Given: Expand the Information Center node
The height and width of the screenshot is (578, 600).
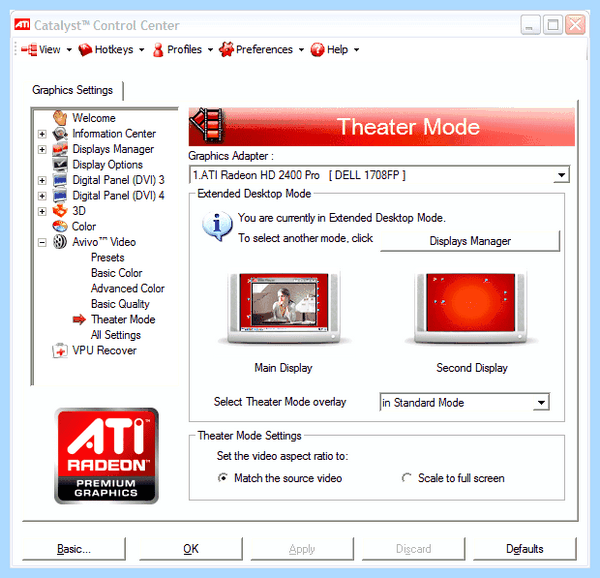Looking at the screenshot, I should [x=42, y=134].
